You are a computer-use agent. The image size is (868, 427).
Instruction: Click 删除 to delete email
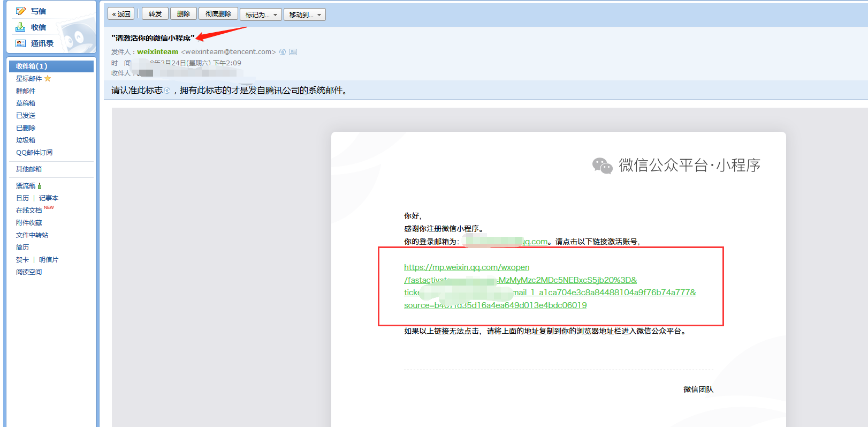184,14
